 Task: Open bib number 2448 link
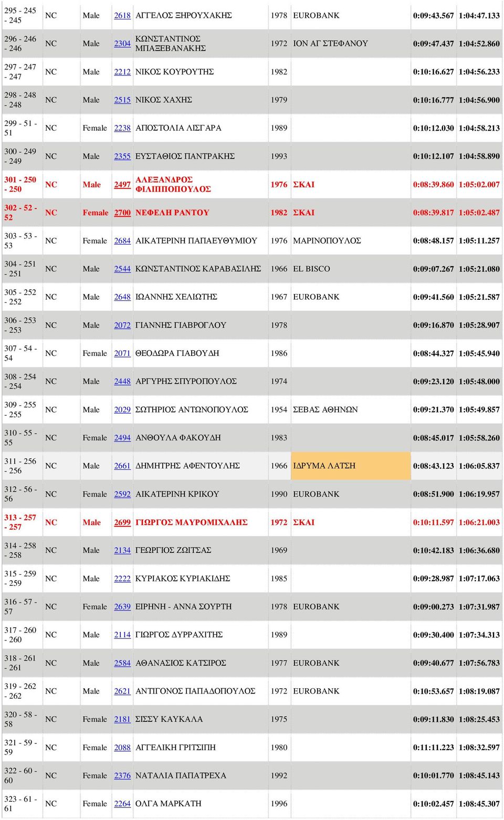point(122,382)
